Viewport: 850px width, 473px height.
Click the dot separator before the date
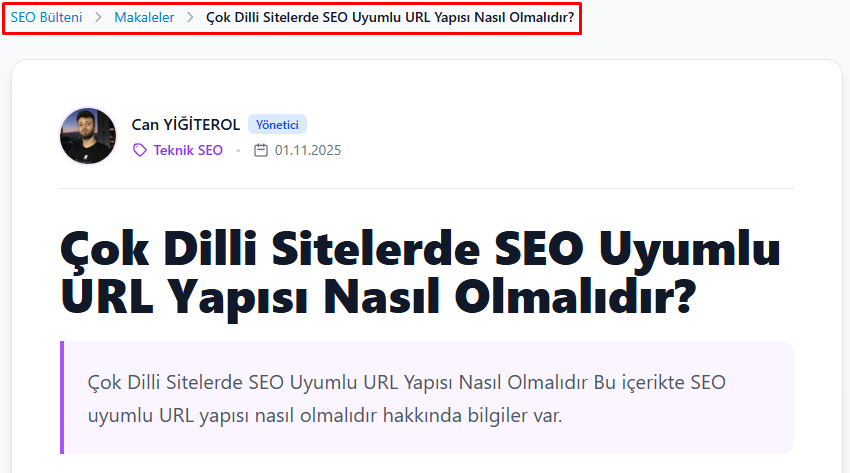pos(238,151)
